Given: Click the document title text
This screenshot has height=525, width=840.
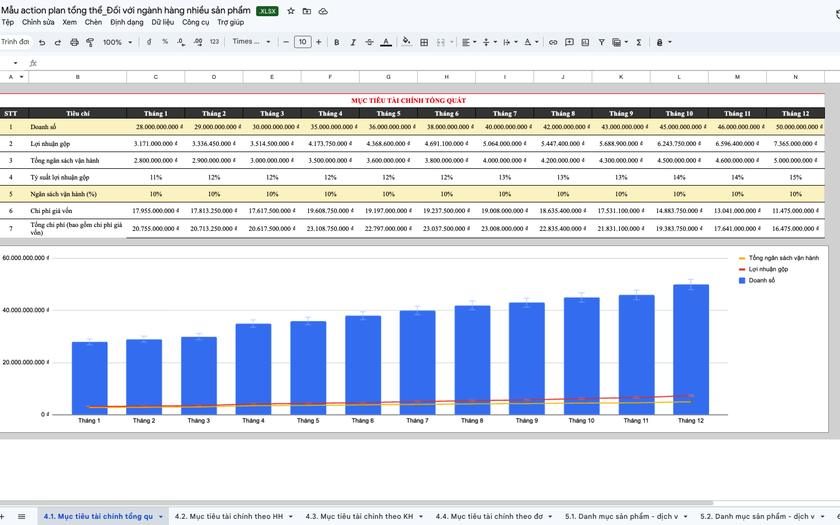Looking at the screenshot, I should tap(125, 10).
